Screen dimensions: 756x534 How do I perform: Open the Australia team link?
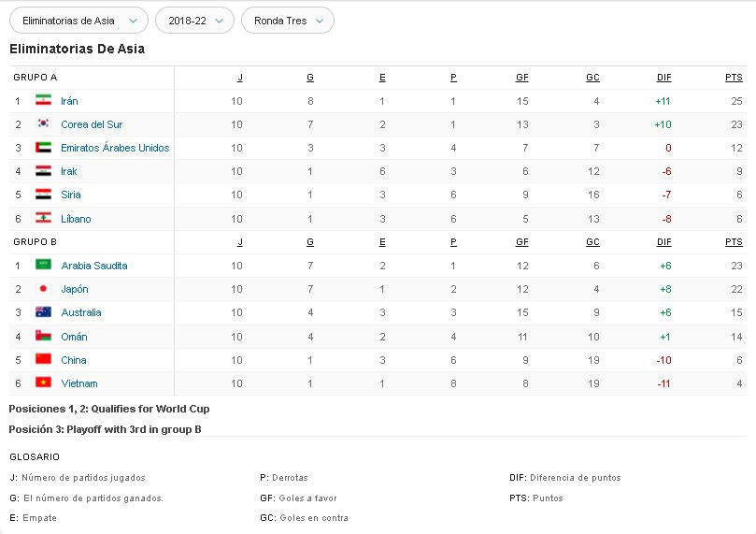coord(81,312)
